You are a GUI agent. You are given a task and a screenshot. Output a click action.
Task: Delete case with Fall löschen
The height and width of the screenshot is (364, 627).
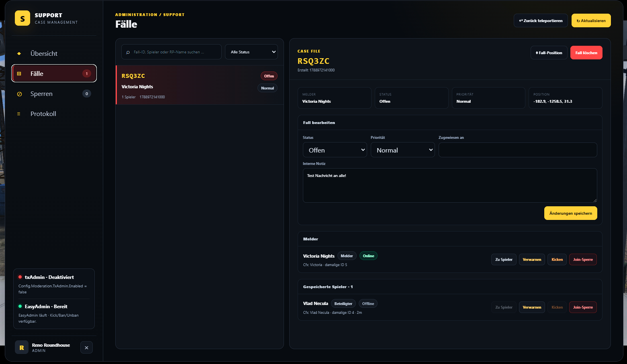click(586, 53)
